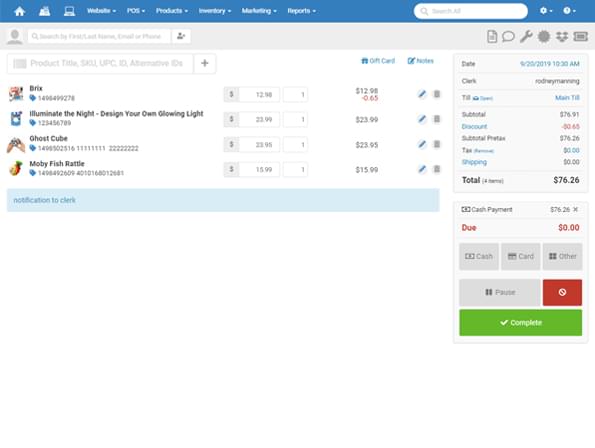Focus the Search All field
The image size is (595, 448).
(471, 11)
